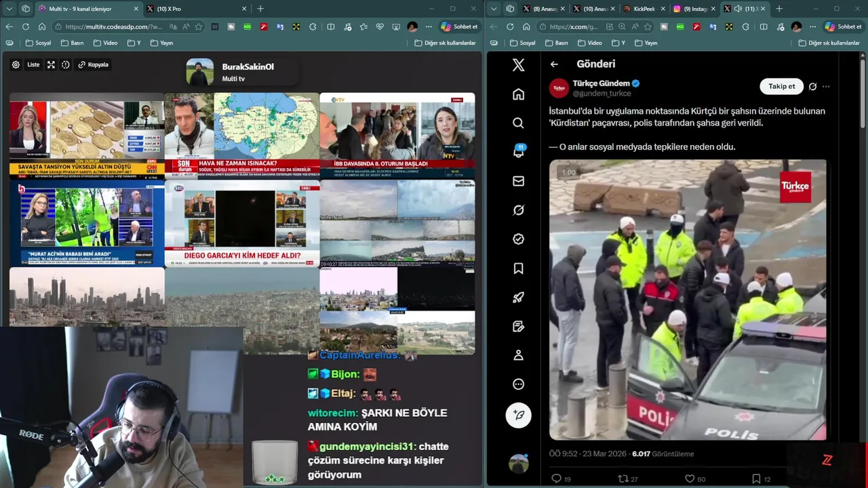Image resolution: width=868 pixels, height=488 pixels.
Task: Refresh the Multi tv browser page
Action: 25,26
